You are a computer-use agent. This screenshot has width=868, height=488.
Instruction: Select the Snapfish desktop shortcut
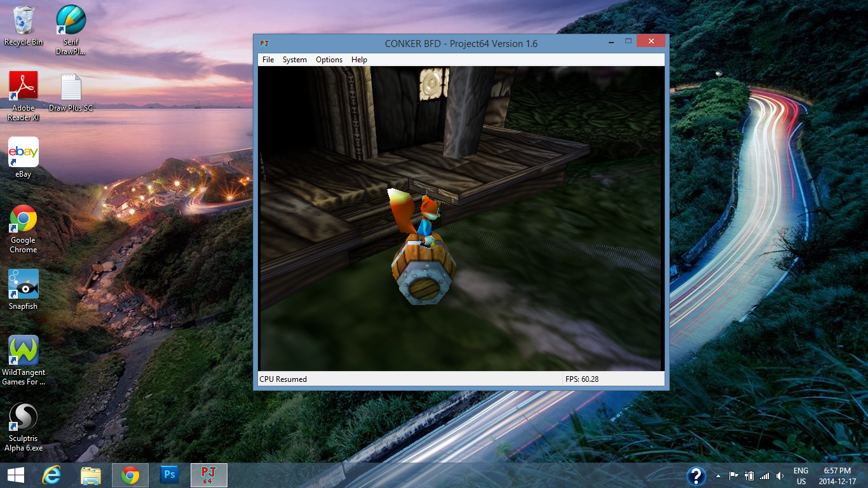24,289
